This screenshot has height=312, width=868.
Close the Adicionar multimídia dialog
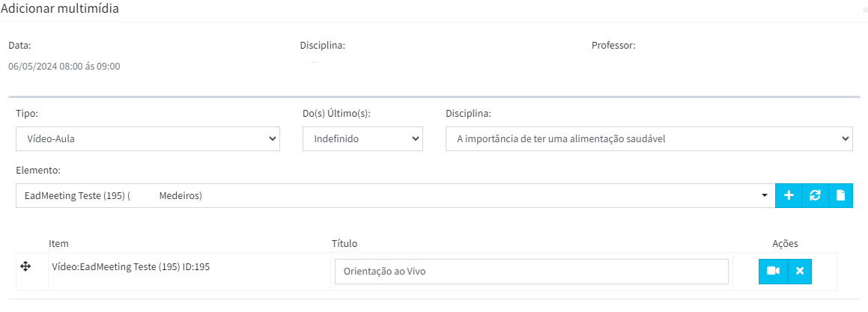pyautogui.click(x=865, y=10)
